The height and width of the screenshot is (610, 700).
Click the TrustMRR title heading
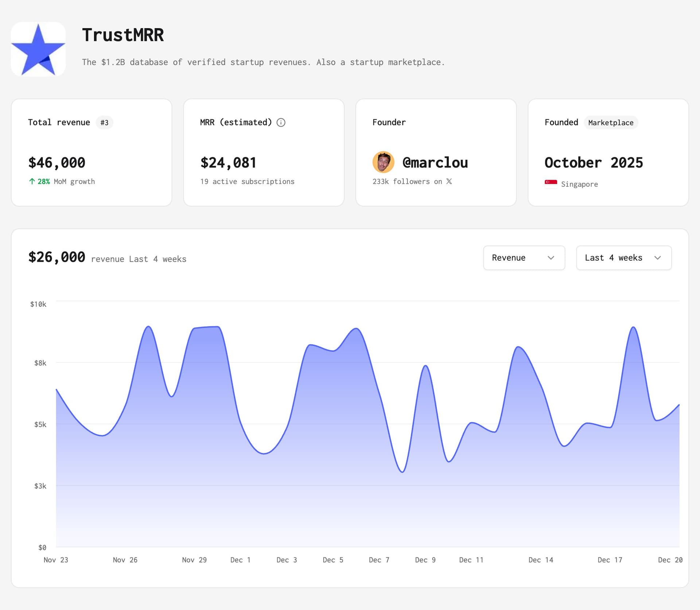(123, 35)
